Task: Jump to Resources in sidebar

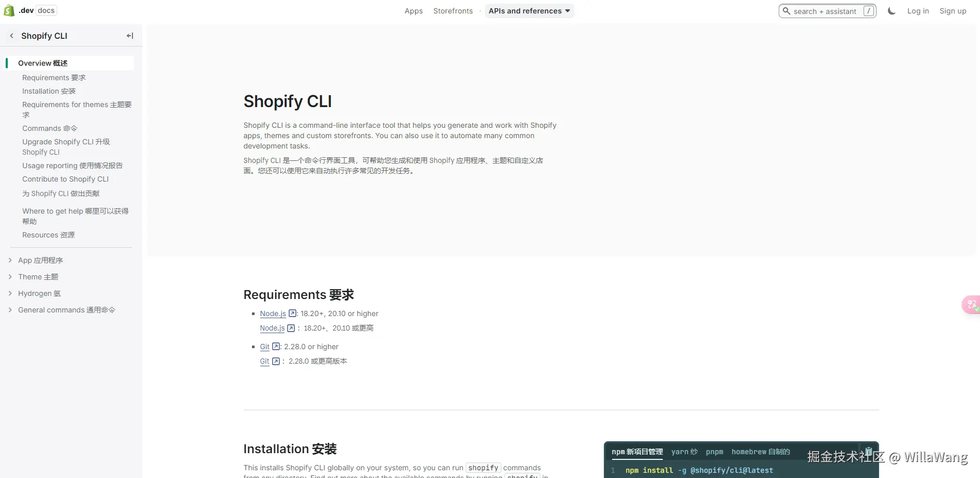Action: pos(48,235)
